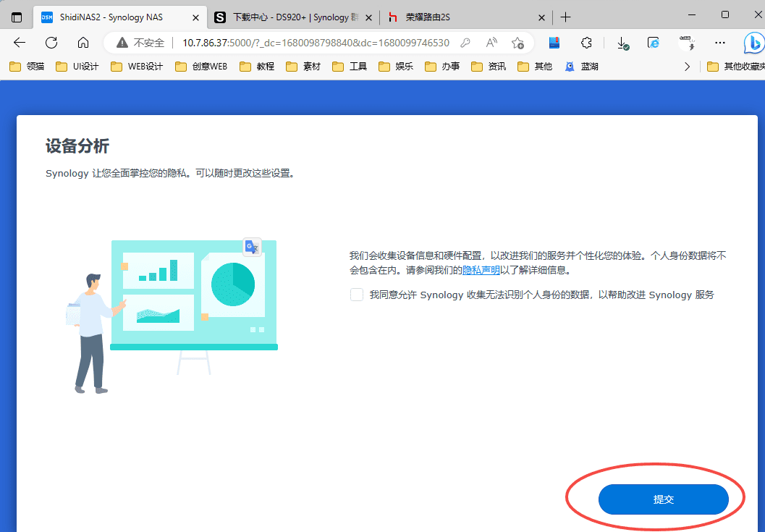
Task: Open a new browser tab
Action: (x=566, y=17)
